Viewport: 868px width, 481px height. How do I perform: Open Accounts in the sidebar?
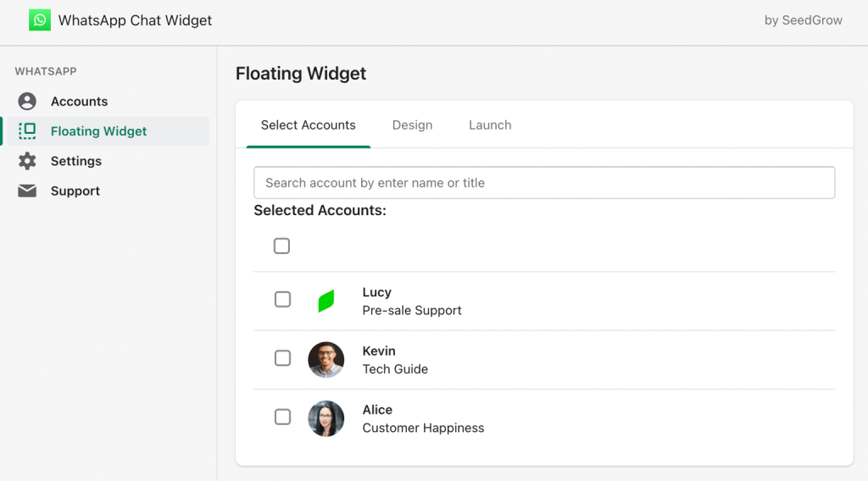point(79,102)
